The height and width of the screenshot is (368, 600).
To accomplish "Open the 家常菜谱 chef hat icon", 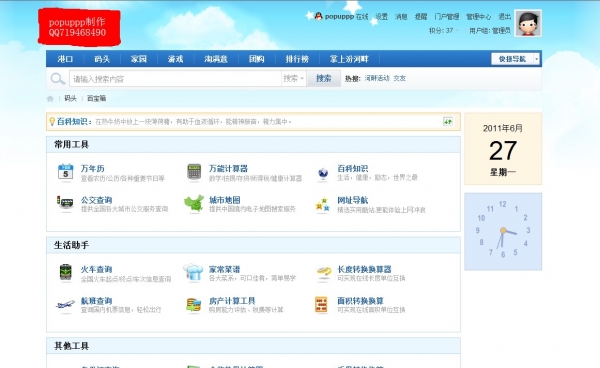I will (193, 272).
